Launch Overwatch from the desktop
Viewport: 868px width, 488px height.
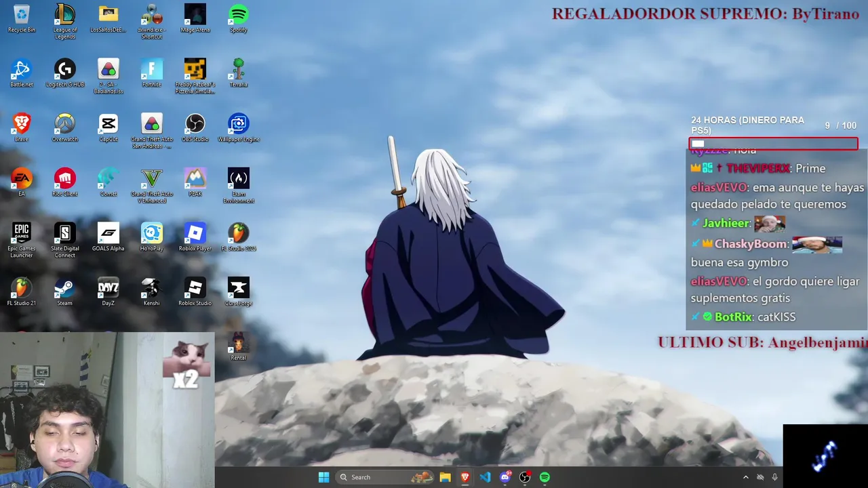coord(65,128)
